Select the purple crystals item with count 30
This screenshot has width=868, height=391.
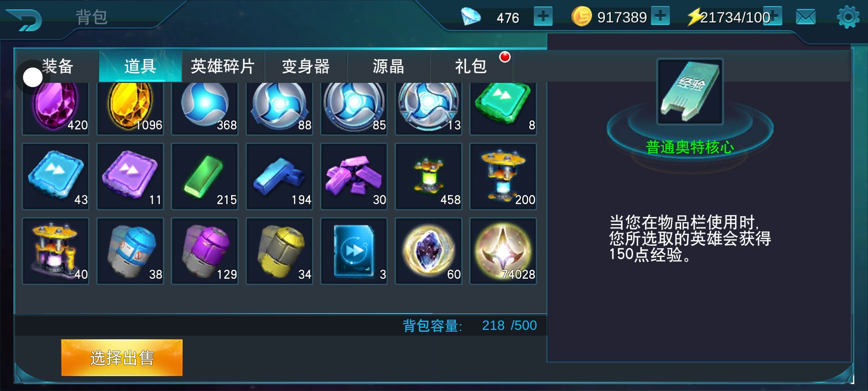click(x=354, y=176)
